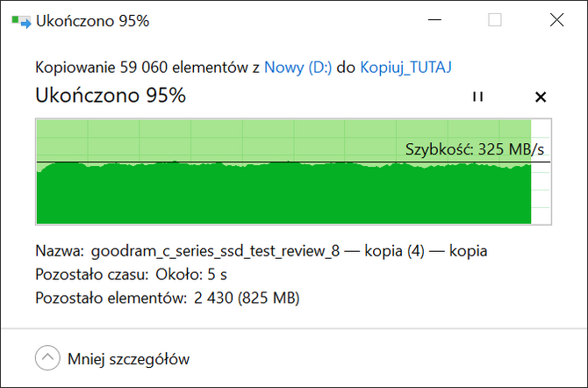Click the large "Ukończono 95%" heading
Viewport: 588px width, 388px height.
(111, 96)
